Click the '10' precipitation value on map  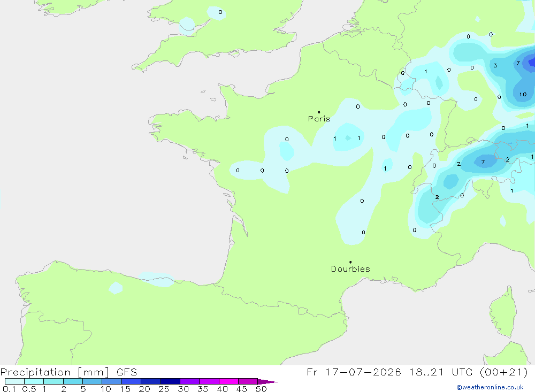523,95
